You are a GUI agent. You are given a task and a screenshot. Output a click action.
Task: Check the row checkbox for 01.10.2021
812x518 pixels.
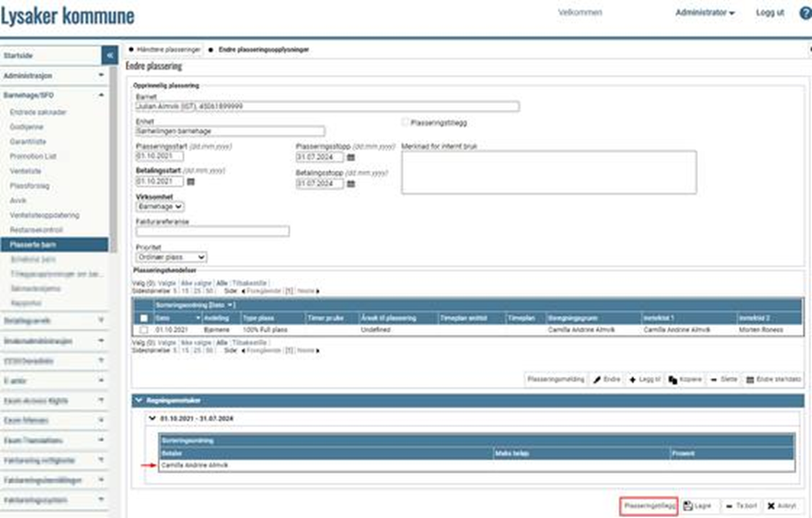144,330
